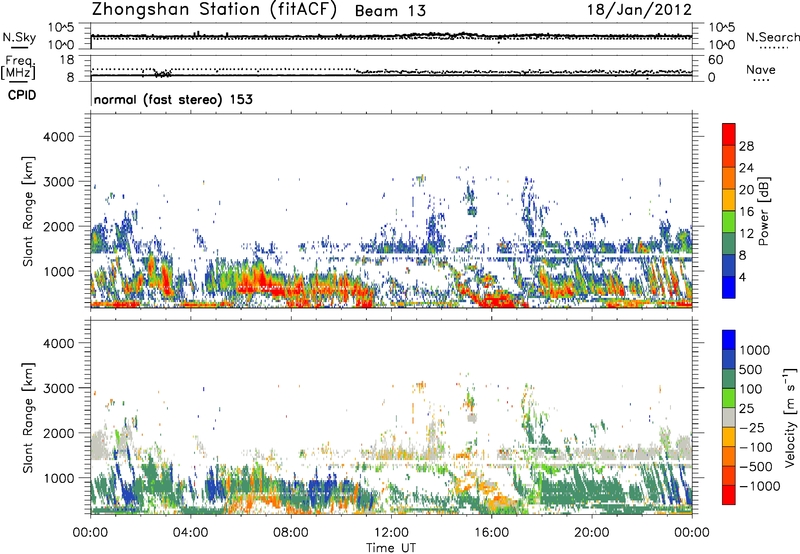Click the "Power [dB]" colorbar label
800x554 pixels.
pyautogui.click(x=764, y=211)
